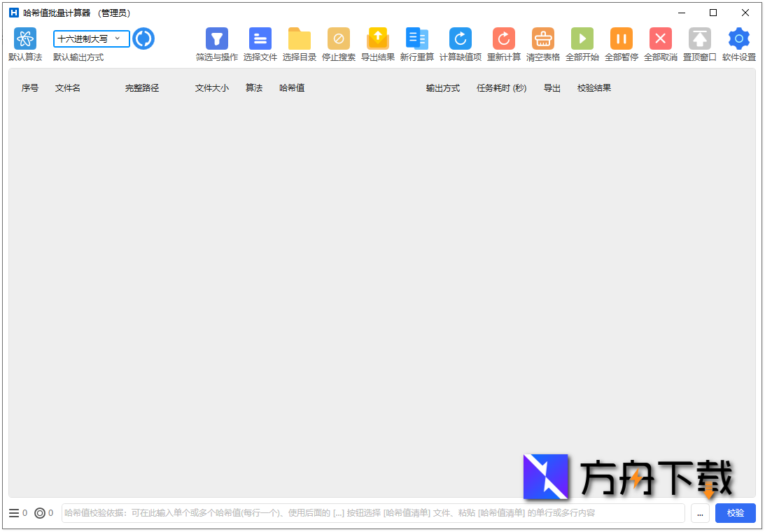Click the 计算缺值项 compute missing values icon
This screenshot has width=765, height=532.
461,38
